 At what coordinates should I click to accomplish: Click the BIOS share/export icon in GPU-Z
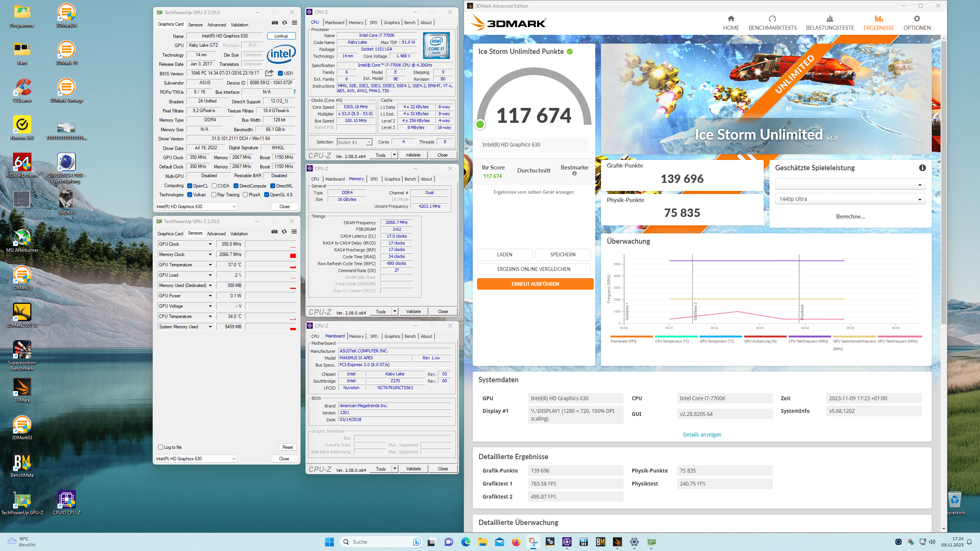pyautogui.click(x=269, y=73)
